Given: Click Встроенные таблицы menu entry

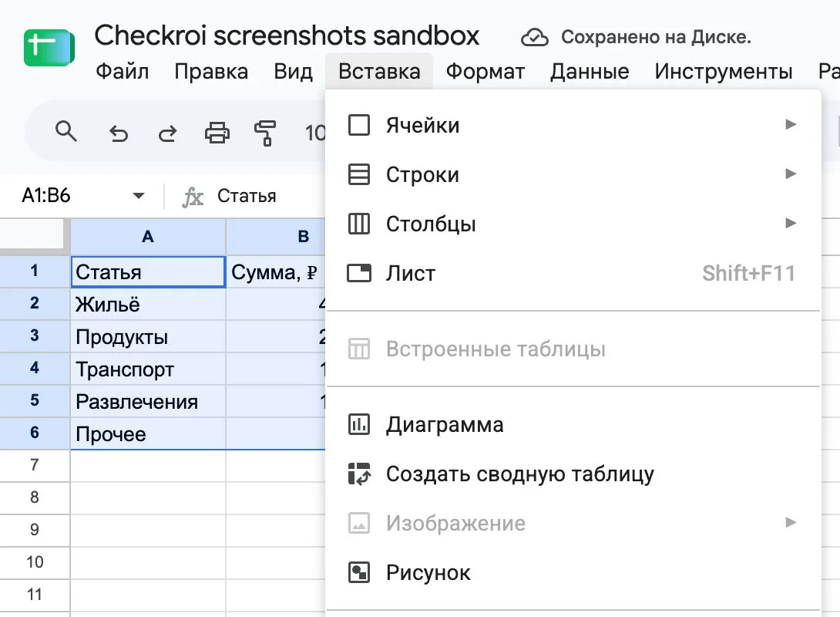Looking at the screenshot, I should (573, 349).
